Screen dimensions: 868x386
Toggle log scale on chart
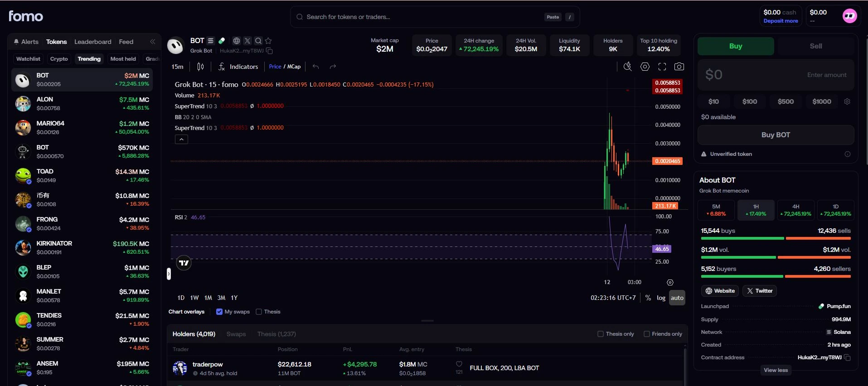click(x=661, y=298)
